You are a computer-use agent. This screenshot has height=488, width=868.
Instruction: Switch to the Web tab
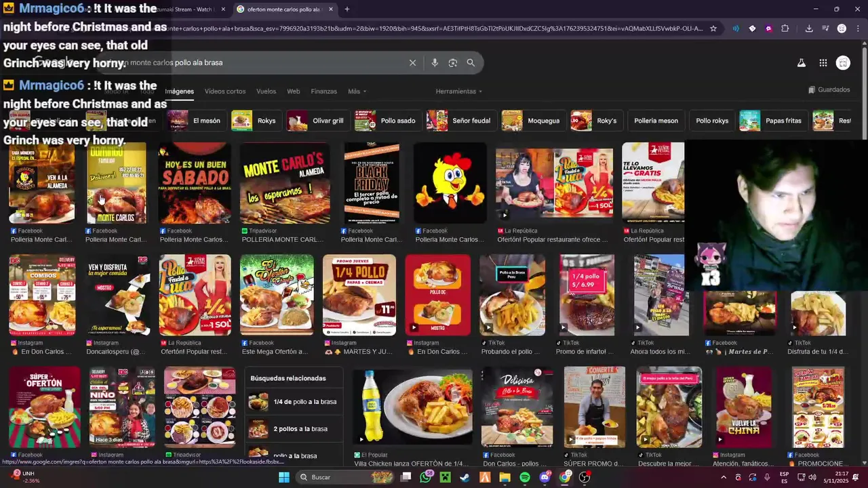(x=293, y=91)
